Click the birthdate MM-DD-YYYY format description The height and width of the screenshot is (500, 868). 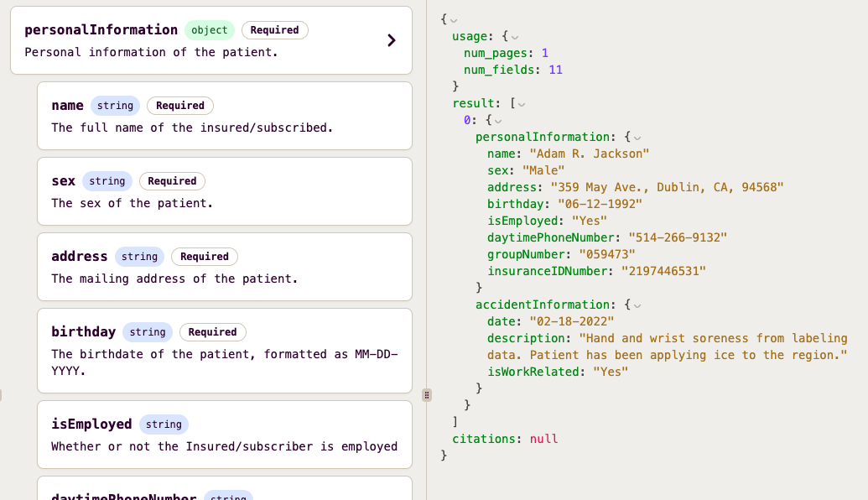224,362
